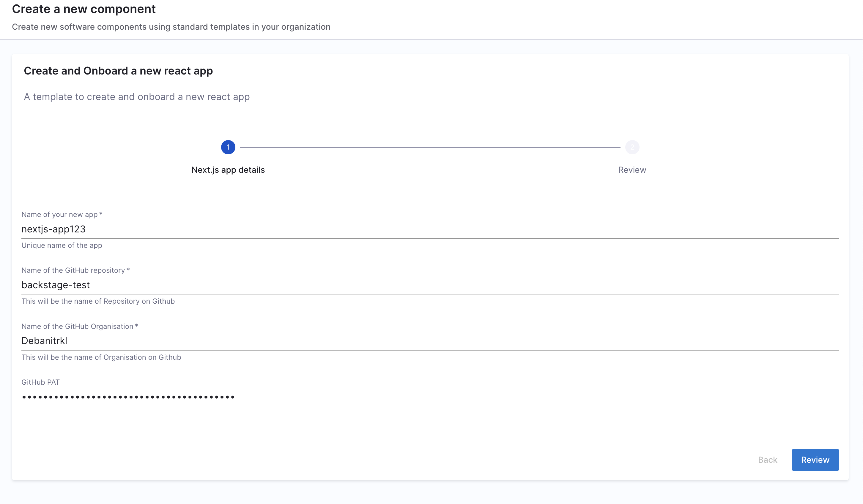Select the Next.js app details step label
863x504 pixels.
228,170
